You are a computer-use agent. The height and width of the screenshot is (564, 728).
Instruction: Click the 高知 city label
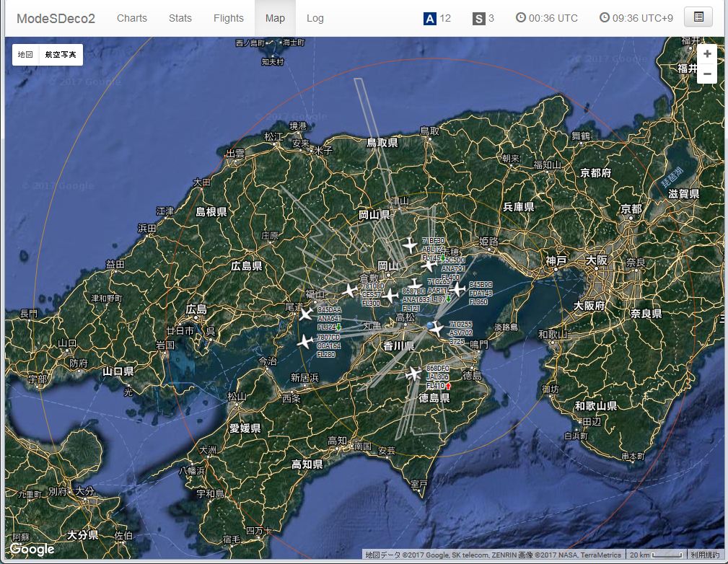pos(337,441)
